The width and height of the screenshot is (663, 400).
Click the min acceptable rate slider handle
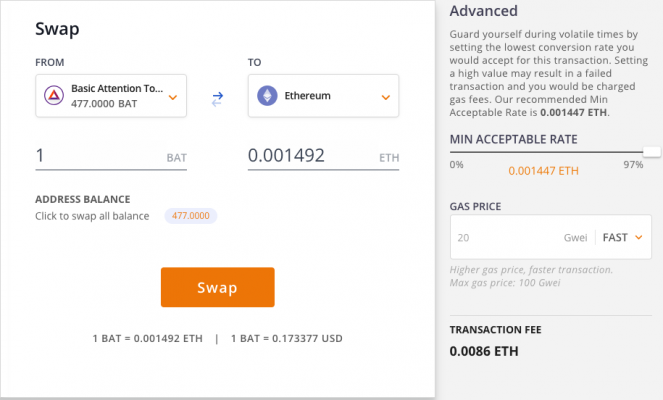(x=652, y=152)
